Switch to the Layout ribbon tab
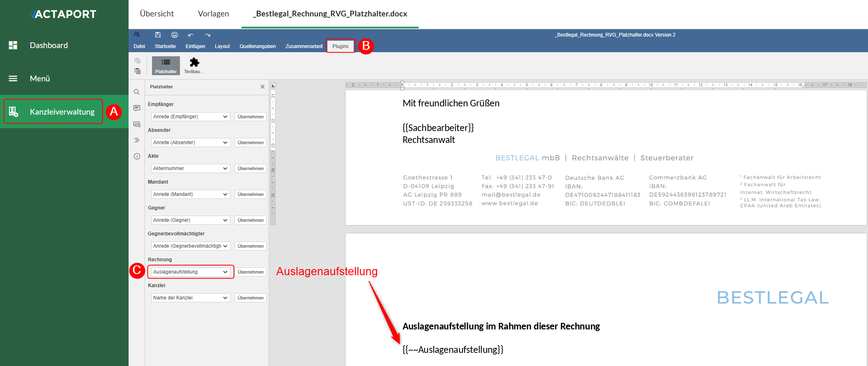The width and height of the screenshot is (868, 366). tap(222, 46)
